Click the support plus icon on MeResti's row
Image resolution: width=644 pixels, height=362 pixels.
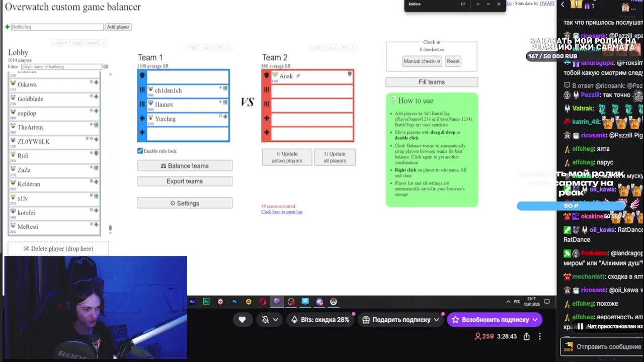point(96,224)
